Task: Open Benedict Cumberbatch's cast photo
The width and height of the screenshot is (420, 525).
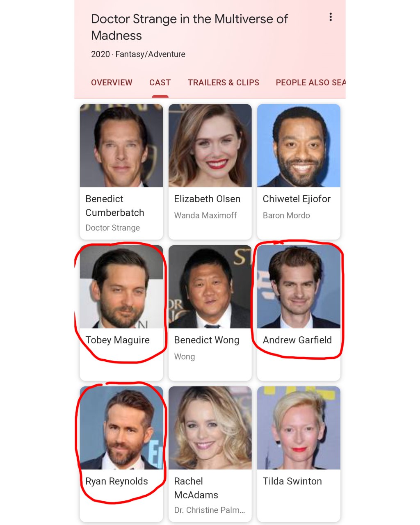Action: click(121, 146)
